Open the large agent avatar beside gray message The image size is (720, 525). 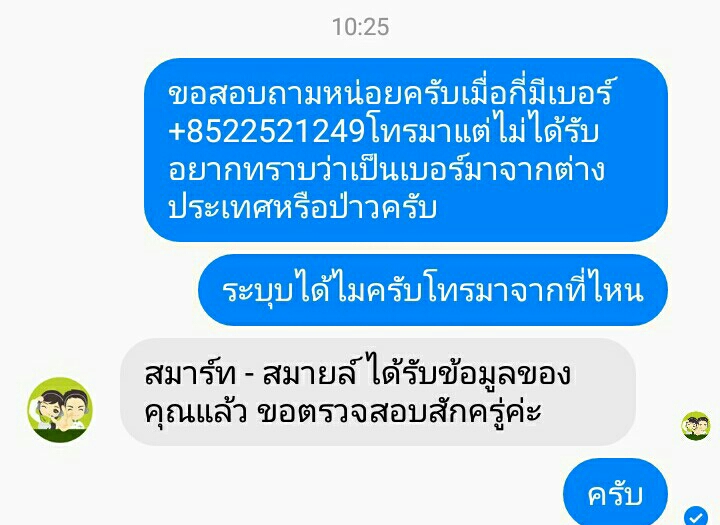60,410
